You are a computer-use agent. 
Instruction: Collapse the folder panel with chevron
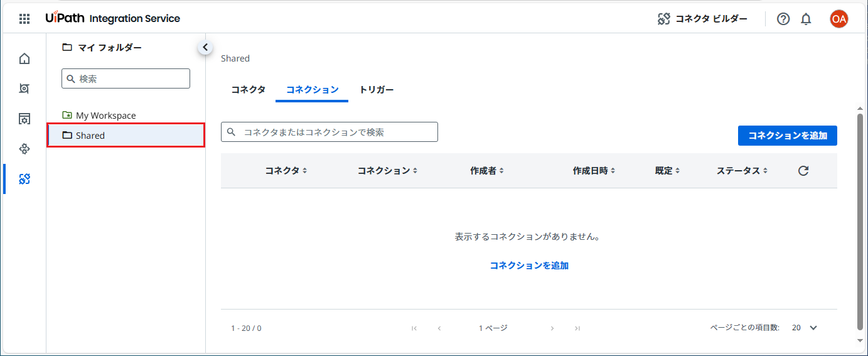coord(205,47)
